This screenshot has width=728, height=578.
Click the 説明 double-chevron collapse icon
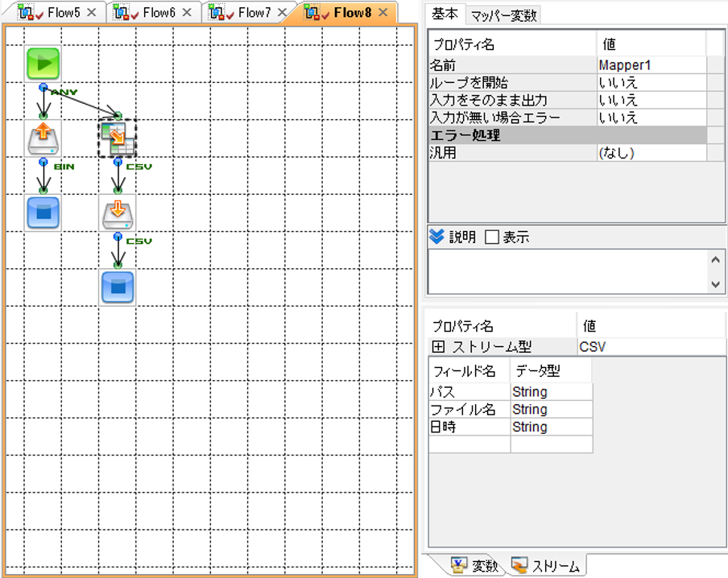436,237
